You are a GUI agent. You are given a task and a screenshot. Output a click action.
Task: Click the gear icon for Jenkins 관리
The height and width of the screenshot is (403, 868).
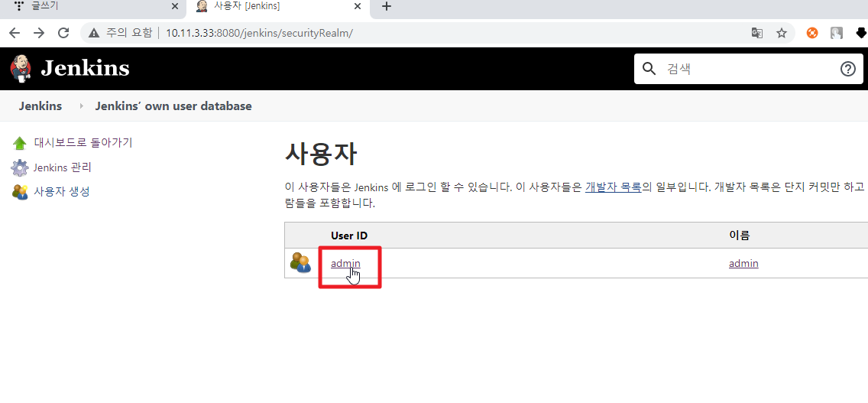coord(19,167)
